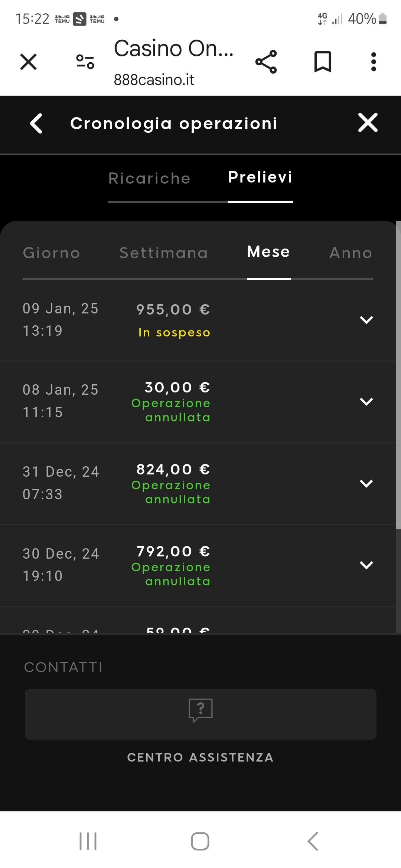Open Centro Assistenza link
The width and height of the screenshot is (401, 868).
pos(200,757)
